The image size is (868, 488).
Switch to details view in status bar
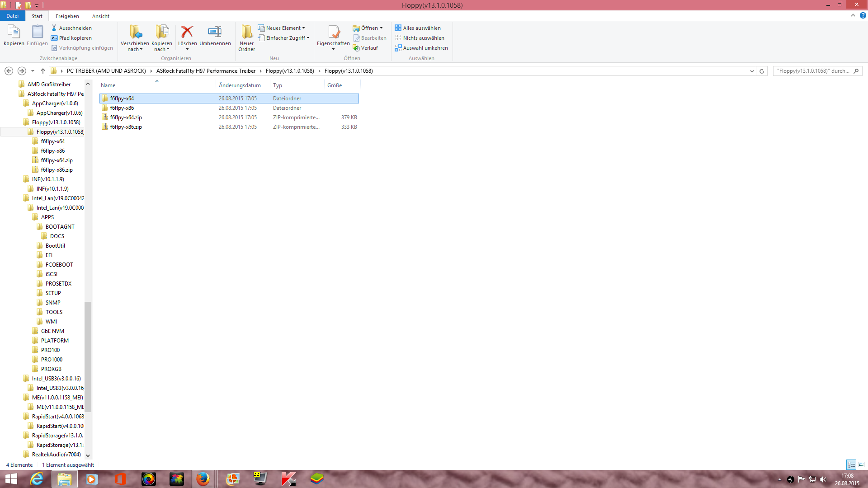tap(851, 465)
